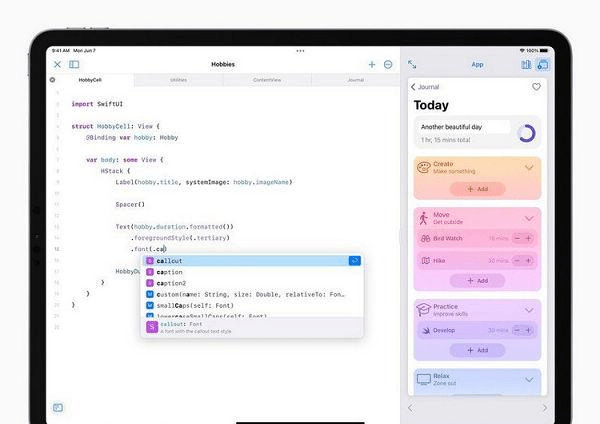
Task: Open the console icon at bottom left
Action: 58,408
